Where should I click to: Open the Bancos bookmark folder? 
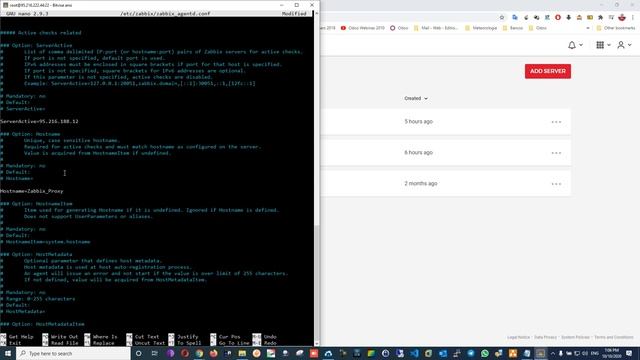point(513,28)
